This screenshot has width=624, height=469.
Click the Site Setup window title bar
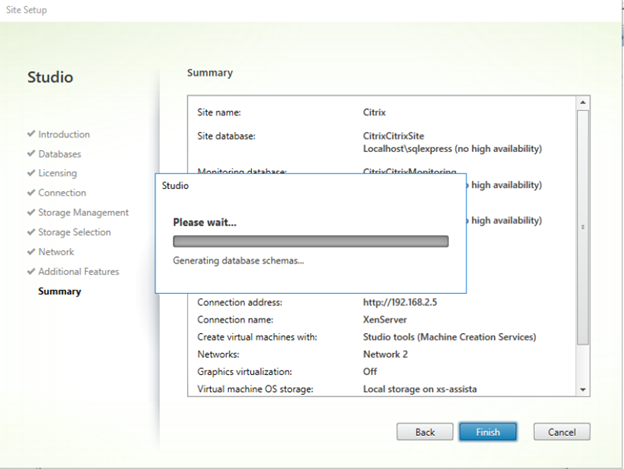point(300,10)
